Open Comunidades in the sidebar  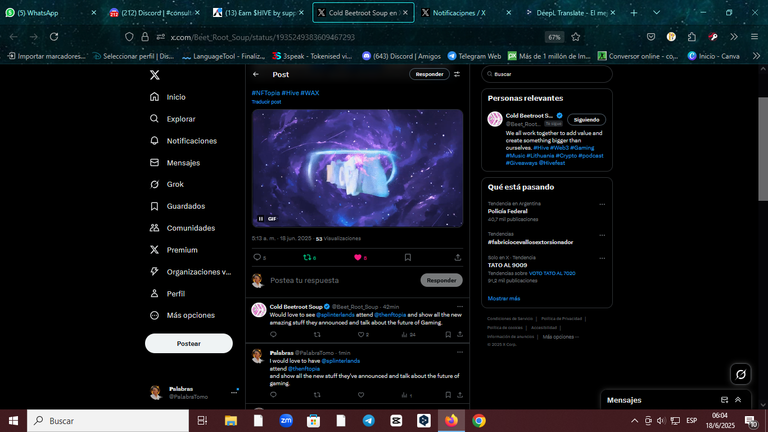182,228
